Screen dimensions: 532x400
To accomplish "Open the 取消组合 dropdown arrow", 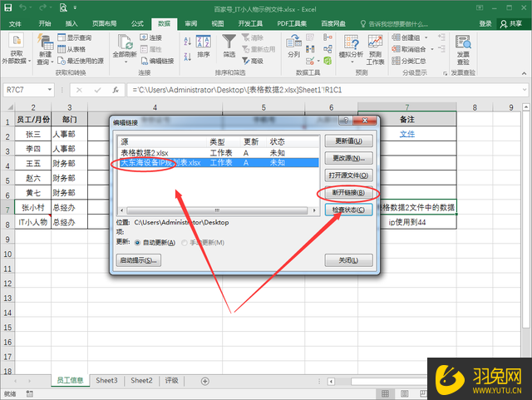I will 432,49.
